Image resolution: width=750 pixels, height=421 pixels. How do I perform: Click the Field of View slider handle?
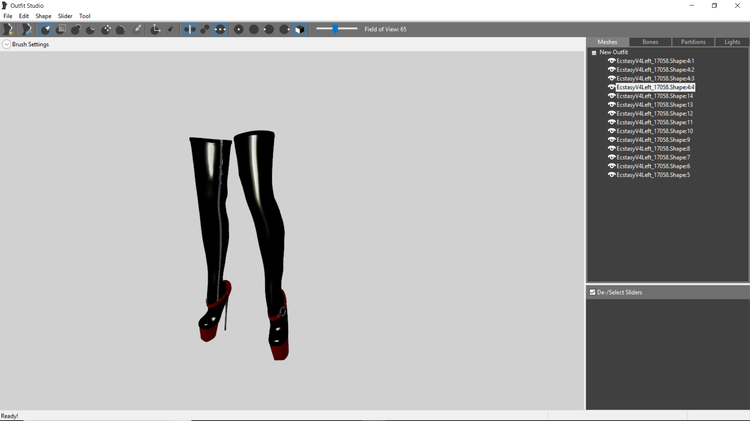pos(335,29)
